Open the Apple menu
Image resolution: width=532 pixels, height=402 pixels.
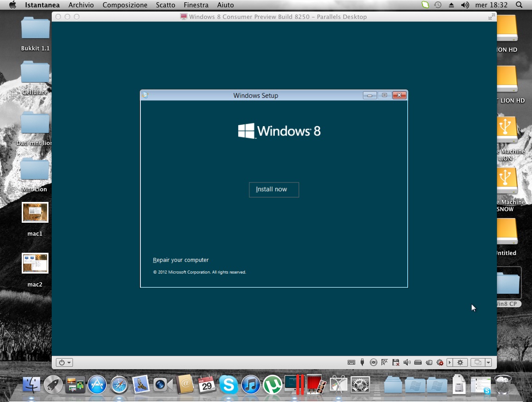pyautogui.click(x=12, y=5)
